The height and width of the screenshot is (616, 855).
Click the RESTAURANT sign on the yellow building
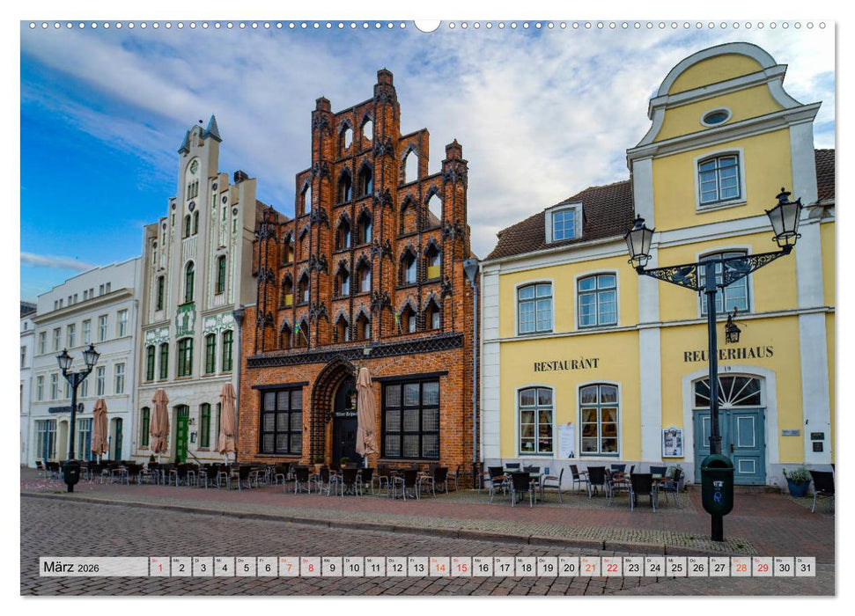(564, 363)
